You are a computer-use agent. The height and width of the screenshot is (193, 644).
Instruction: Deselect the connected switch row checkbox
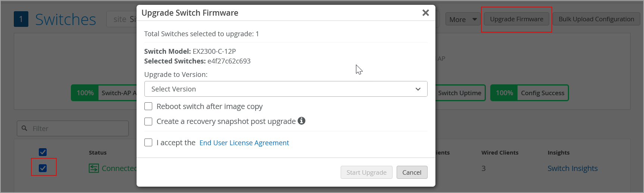[43, 168]
